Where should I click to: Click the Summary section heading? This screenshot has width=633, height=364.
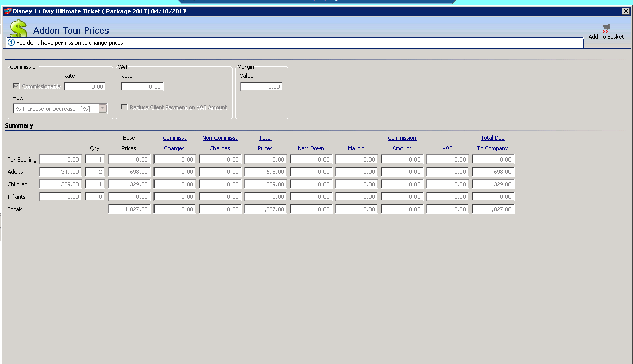(x=19, y=125)
